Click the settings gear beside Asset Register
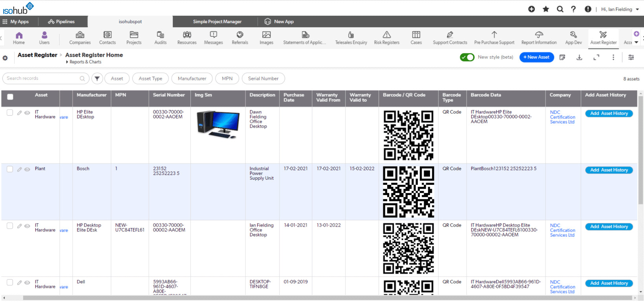This screenshot has width=644, height=302. pos(5,58)
